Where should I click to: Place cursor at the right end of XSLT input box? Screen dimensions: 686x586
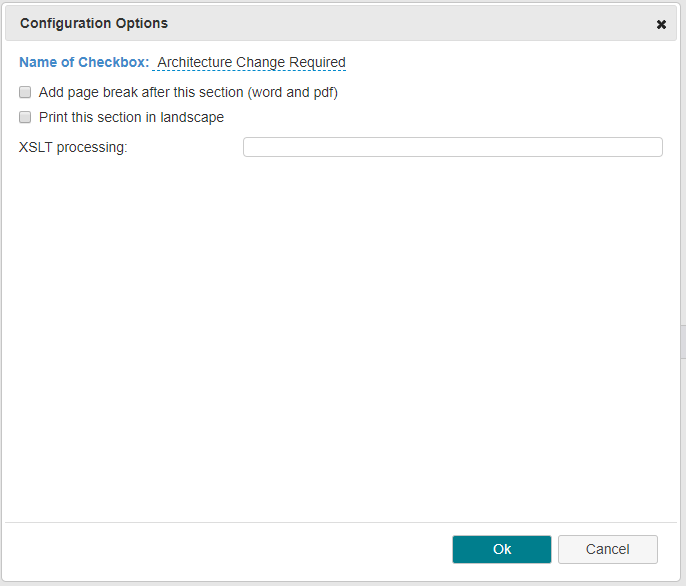[656, 147]
